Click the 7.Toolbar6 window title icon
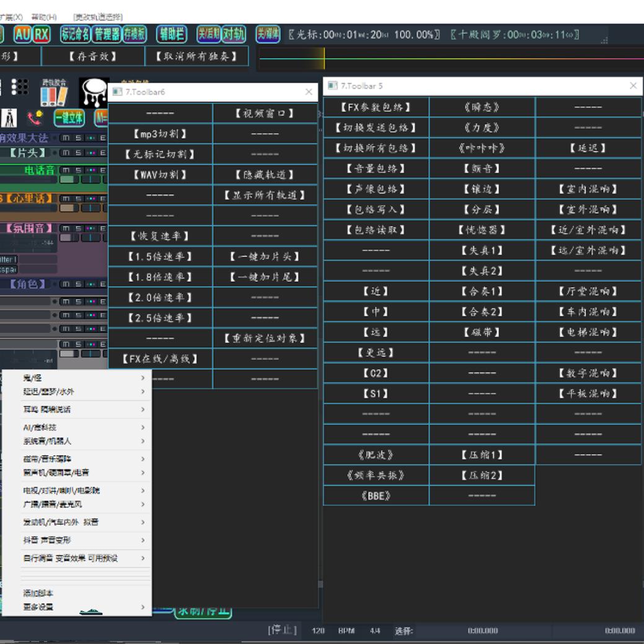The image size is (644, 644). point(118,92)
